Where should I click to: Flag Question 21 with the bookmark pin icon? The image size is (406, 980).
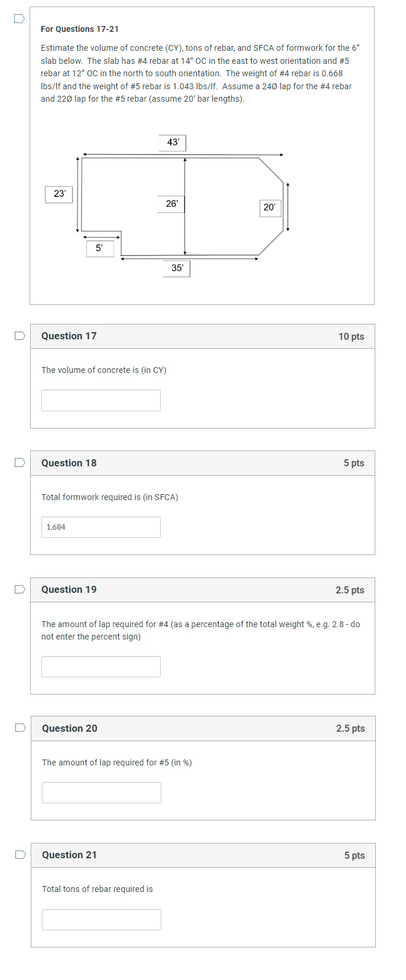click(x=20, y=854)
